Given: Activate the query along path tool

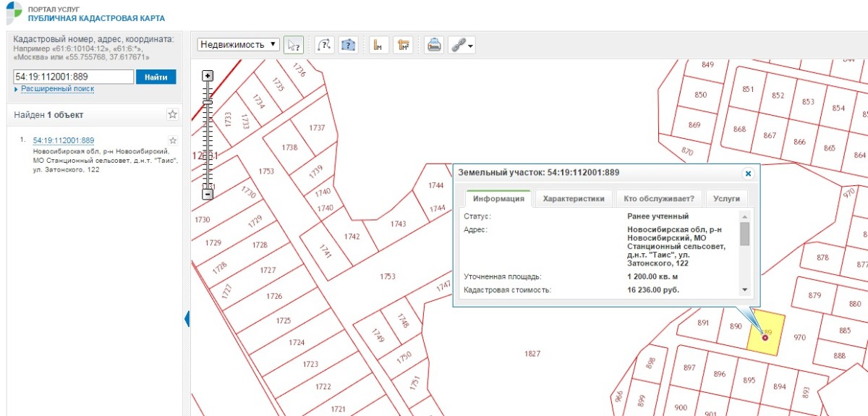Looking at the screenshot, I should 325,45.
